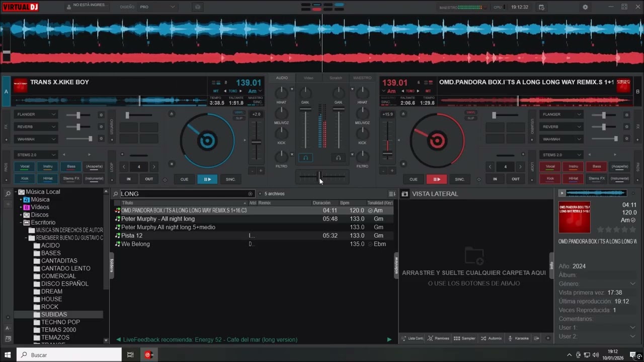Play the info panel track preview
Viewport: 644px width, 362px height.
tap(562, 193)
